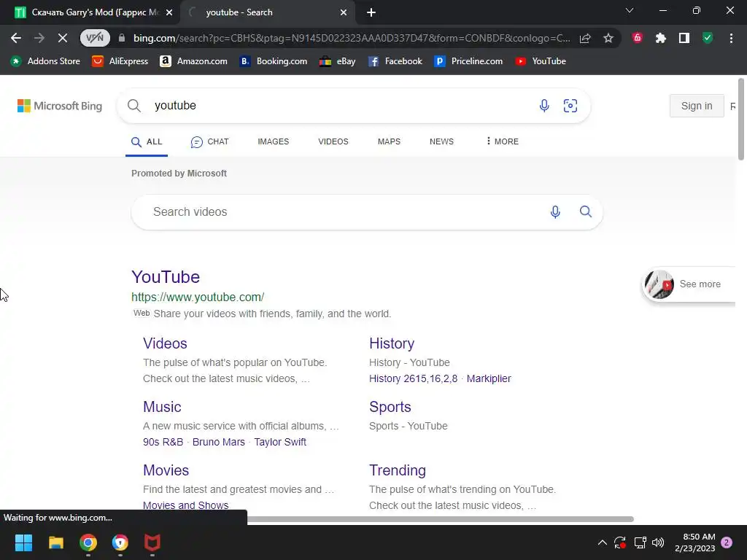Open the Music sitelink
This screenshot has width=747, height=560.
pos(162,407)
